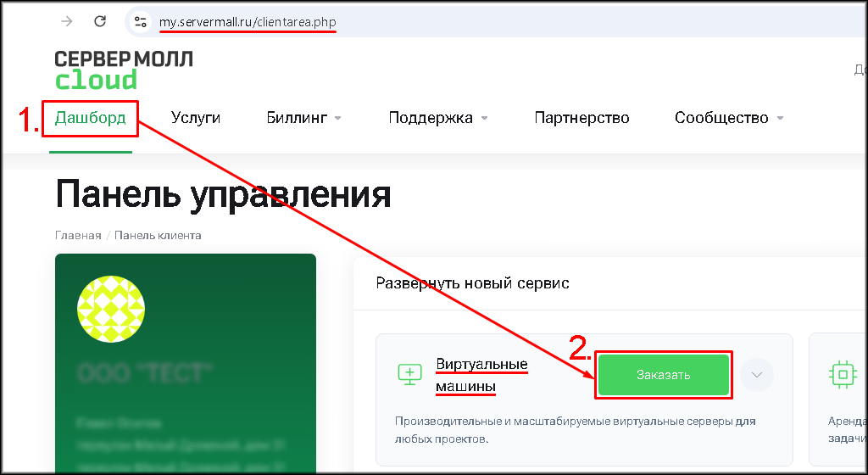Follow the Главная breadcrumb link
The width and height of the screenshot is (868, 475).
point(78,235)
